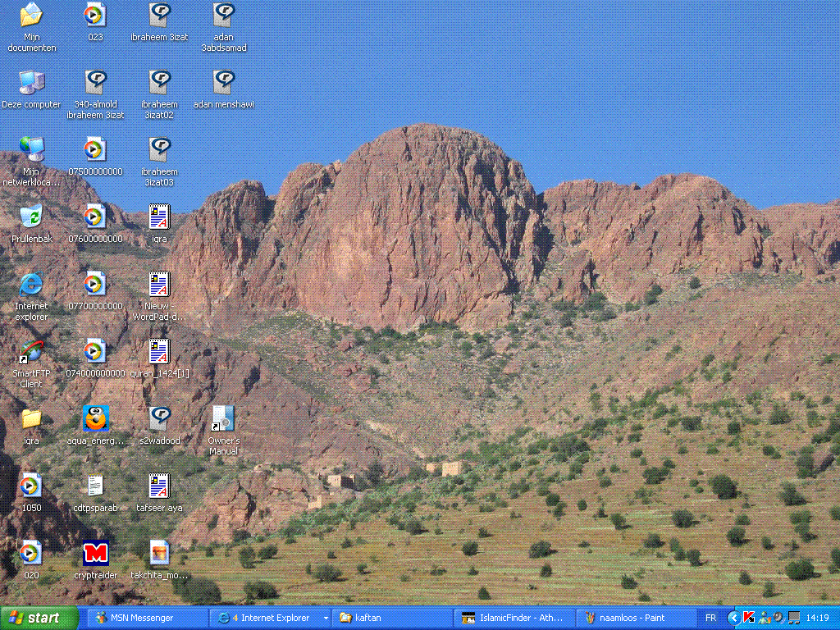Open SmartFTP Client shortcut
The height and width of the screenshot is (630, 840).
pos(31,352)
